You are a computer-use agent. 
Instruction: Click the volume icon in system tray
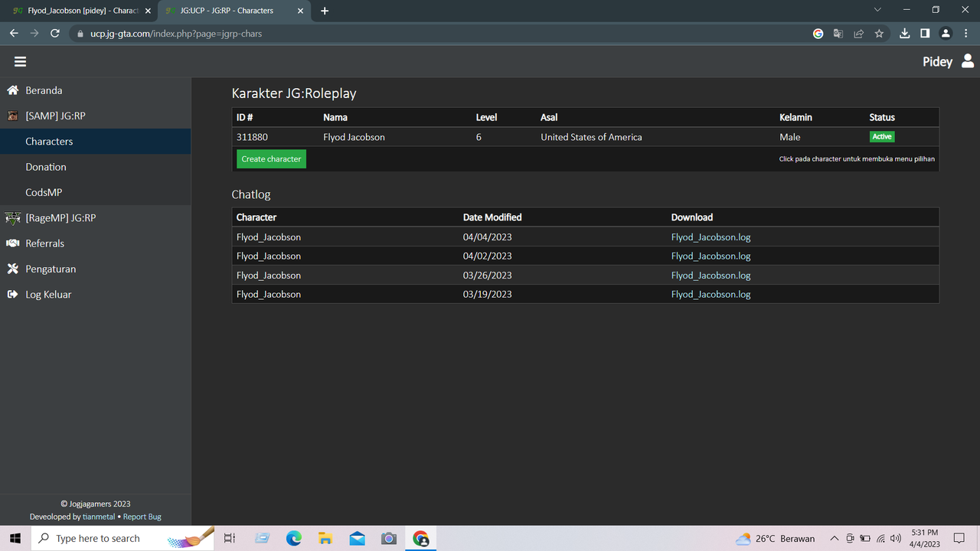pyautogui.click(x=896, y=539)
